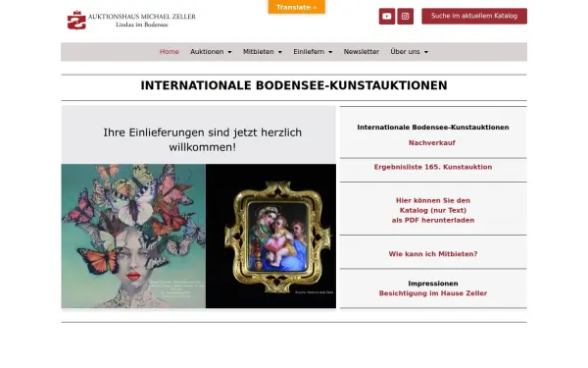
Task: Click Suche im aktuellem Katalog button
Action: tap(474, 16)
